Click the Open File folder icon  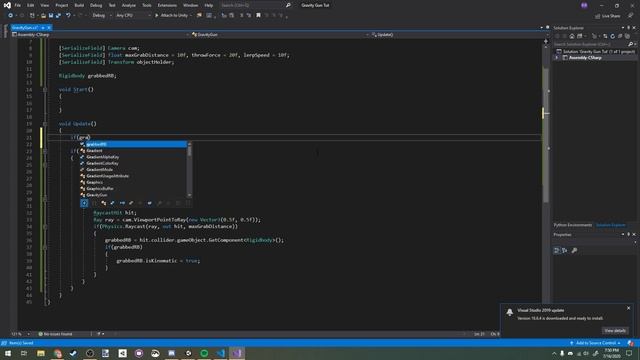(43, 16)
